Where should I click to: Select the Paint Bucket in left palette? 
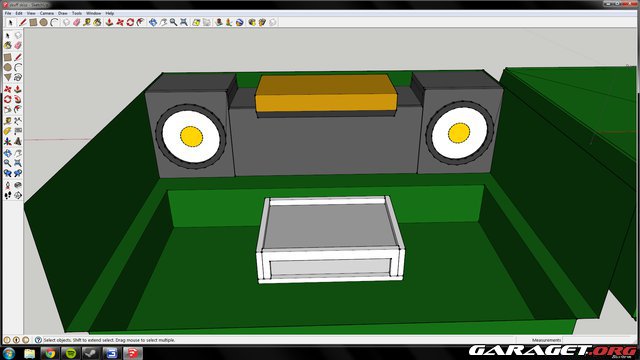[7, 46]
